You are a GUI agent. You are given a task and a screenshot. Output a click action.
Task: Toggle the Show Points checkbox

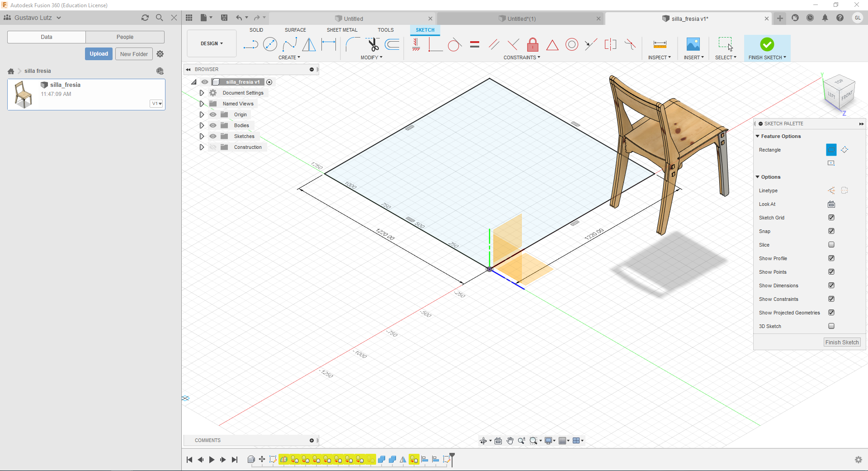coord(831,272)
